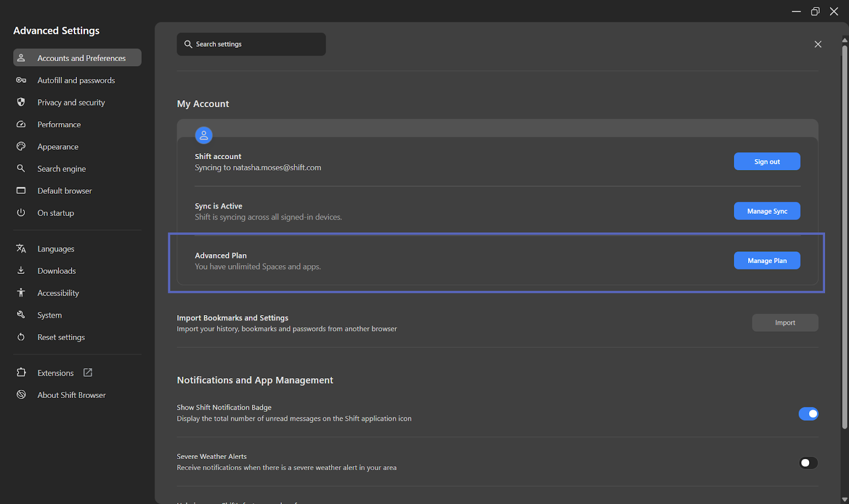Click the Languages translate icon
The image size is (849, 504).
point(21,248)
